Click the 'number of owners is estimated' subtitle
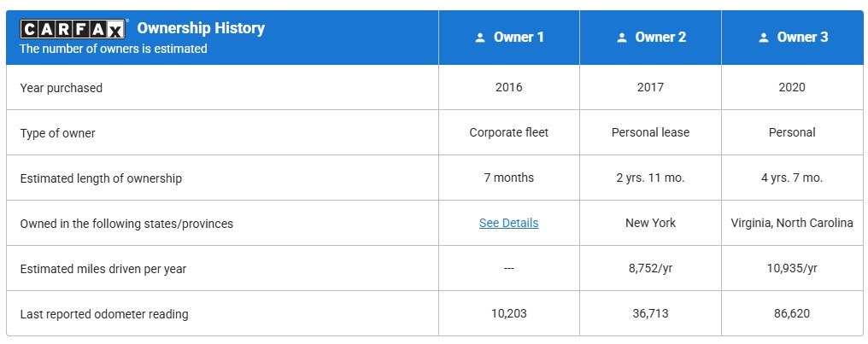 [x=114, y=49]
